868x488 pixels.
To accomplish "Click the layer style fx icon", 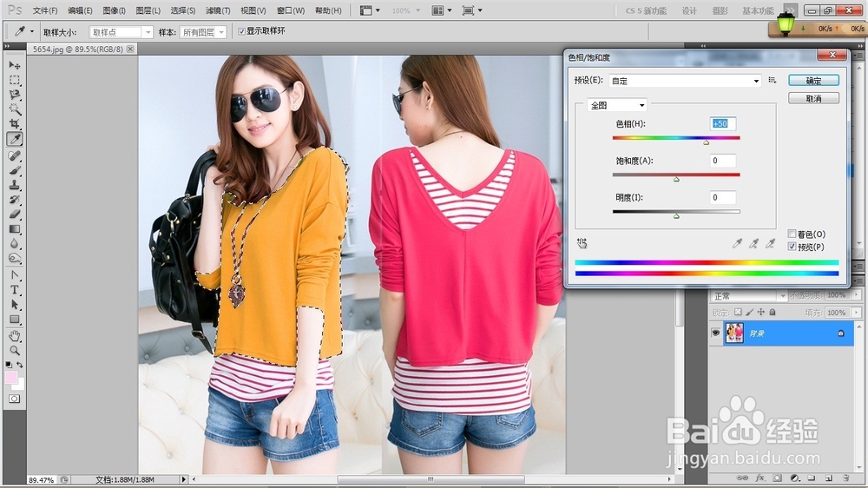I will pyautogui.click(x=760, y=478).
